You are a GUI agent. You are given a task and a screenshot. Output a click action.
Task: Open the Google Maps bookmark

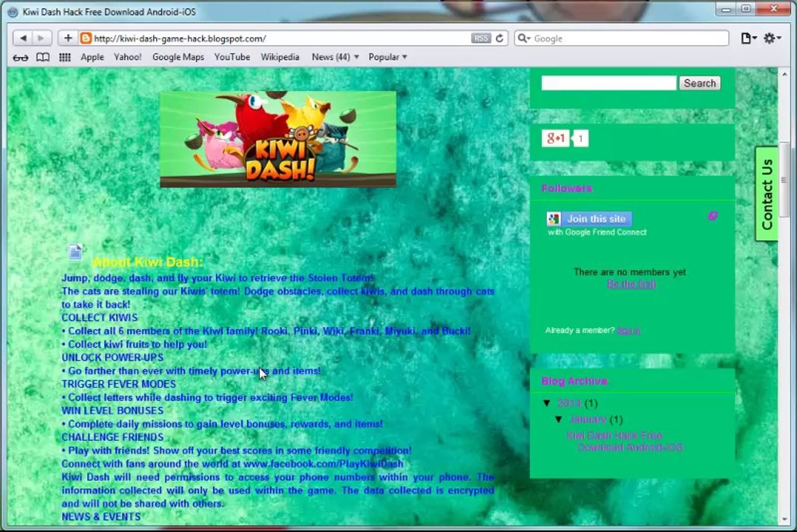click(x=178, y=57)
